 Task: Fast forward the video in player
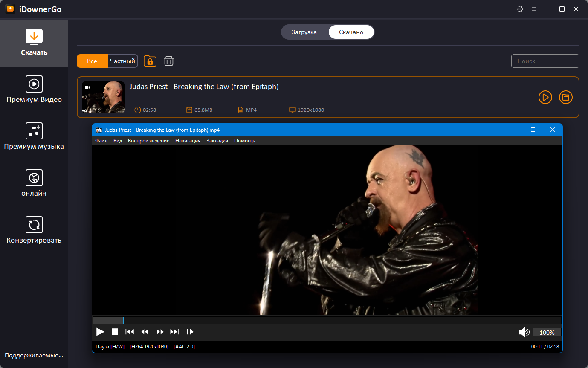click(x=160, y=332)
